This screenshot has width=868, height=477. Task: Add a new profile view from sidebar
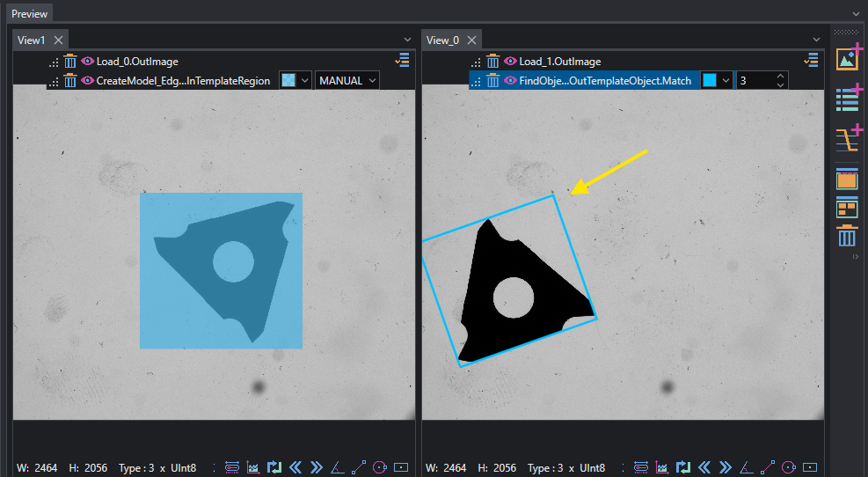coord(848,138)
